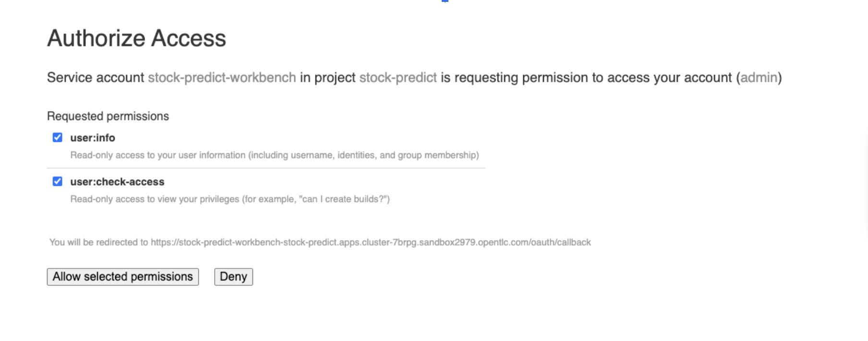Click the view your privileges description text

230,199
